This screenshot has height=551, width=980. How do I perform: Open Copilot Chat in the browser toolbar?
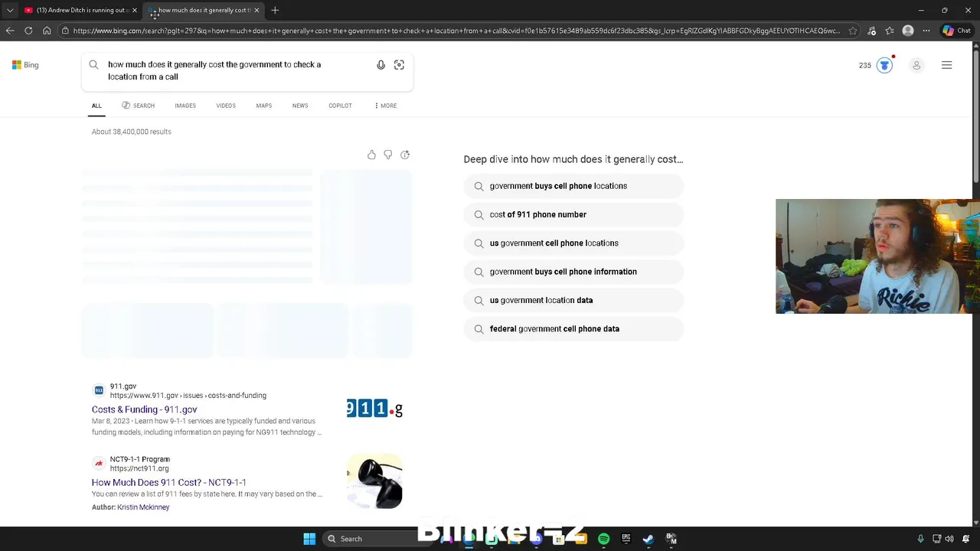[956, 31]
